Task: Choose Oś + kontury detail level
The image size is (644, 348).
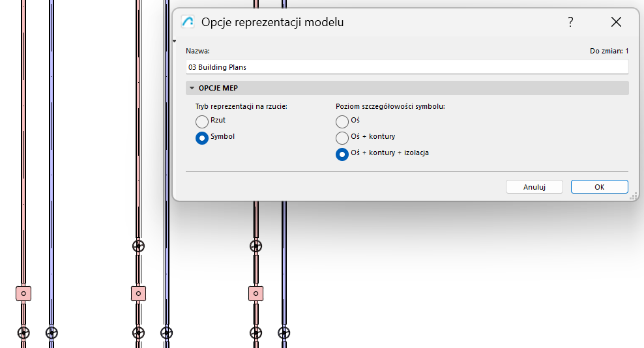Action: (x=342, y=138)
